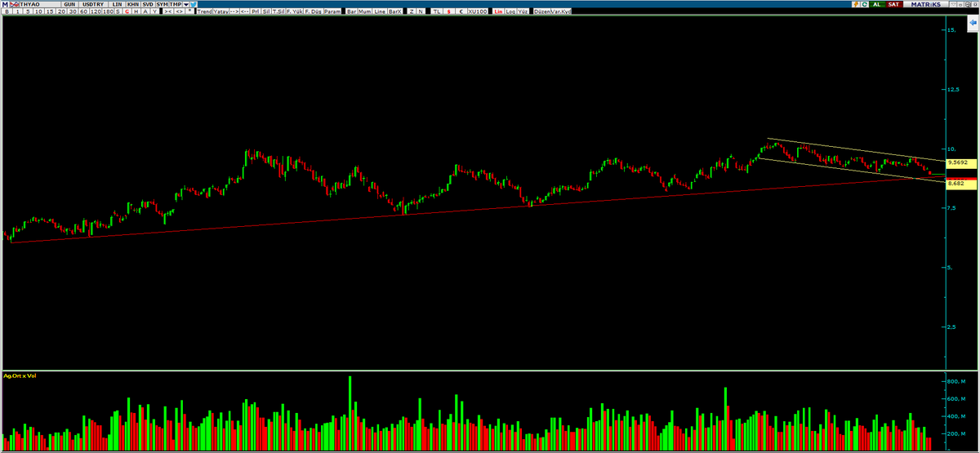This screenshot has height=453, width=980.
Task: Click the Var.Kyd save default button
Action: click(561, 11)
